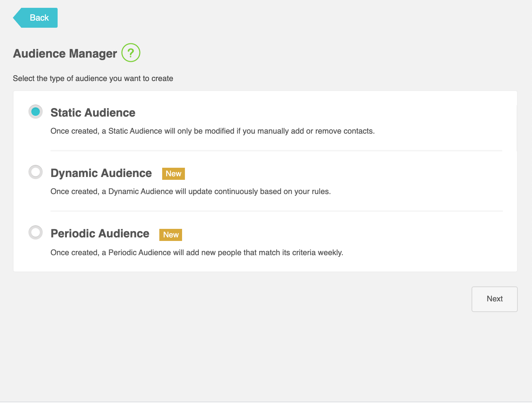The width and height of the screenshot is (532, 403).
Task: Choose the Dynamic Audience radio button
Action: pos(36,172)
